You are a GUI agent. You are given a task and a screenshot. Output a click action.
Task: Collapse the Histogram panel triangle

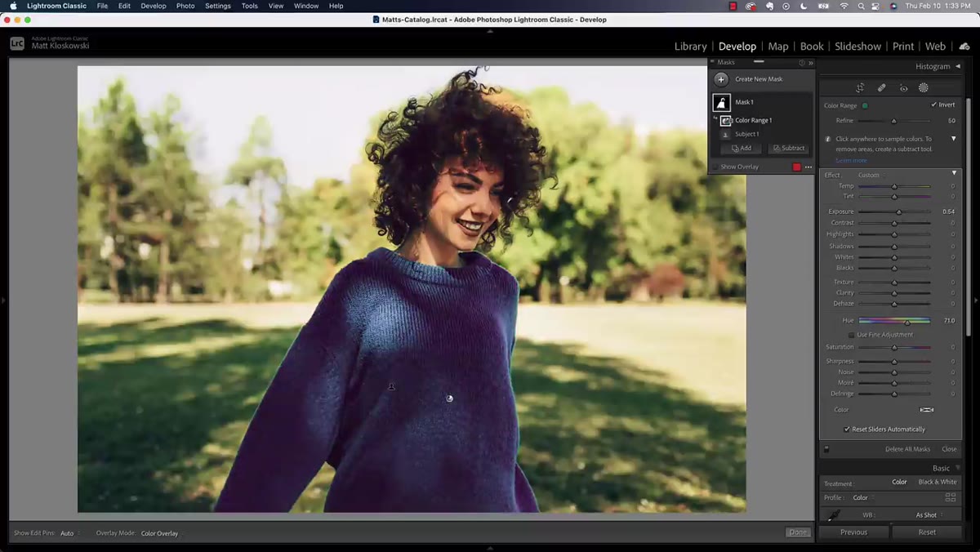click(958, 66)
